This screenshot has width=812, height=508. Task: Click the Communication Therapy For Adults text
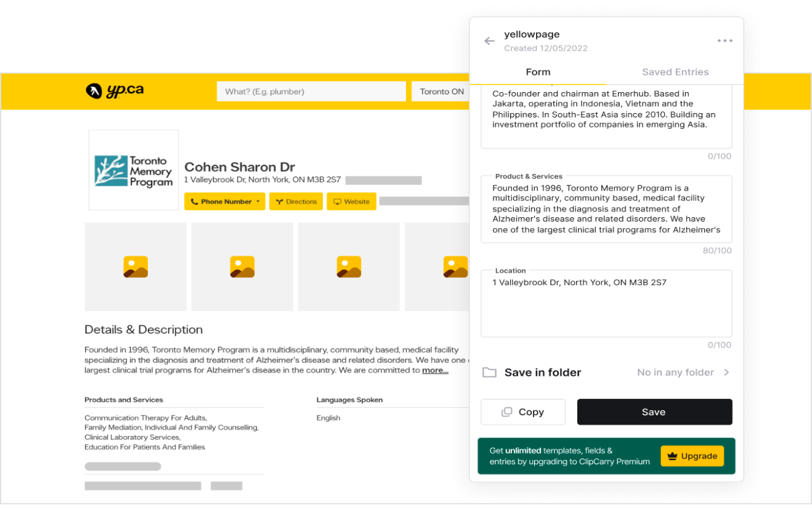[145, 418]
